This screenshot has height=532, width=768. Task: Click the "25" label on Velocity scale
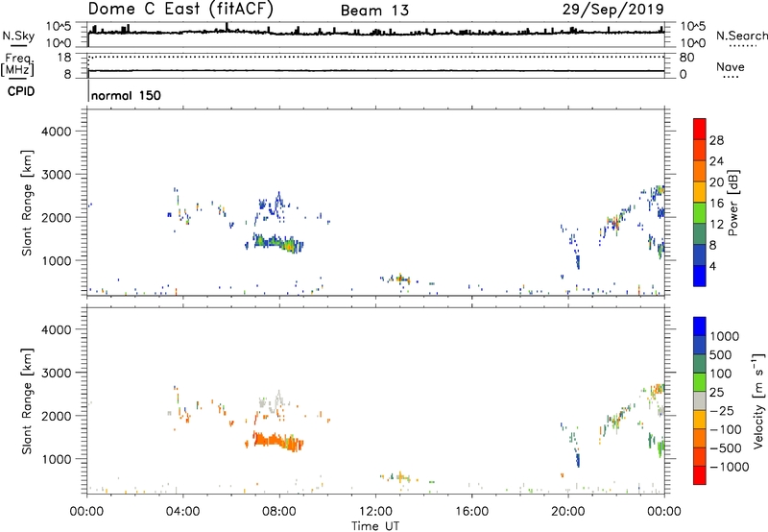[x=718, y=393]
